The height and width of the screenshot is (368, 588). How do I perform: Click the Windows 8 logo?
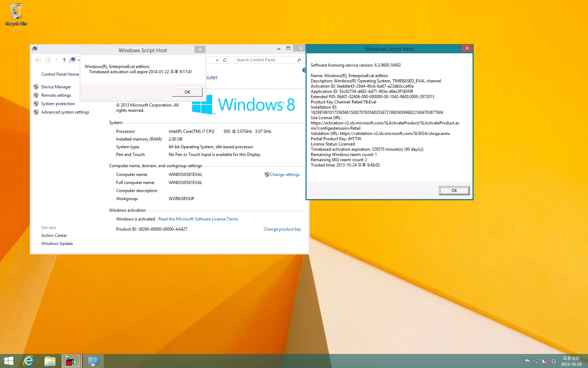pyautogui.click(x=244, y=104)
